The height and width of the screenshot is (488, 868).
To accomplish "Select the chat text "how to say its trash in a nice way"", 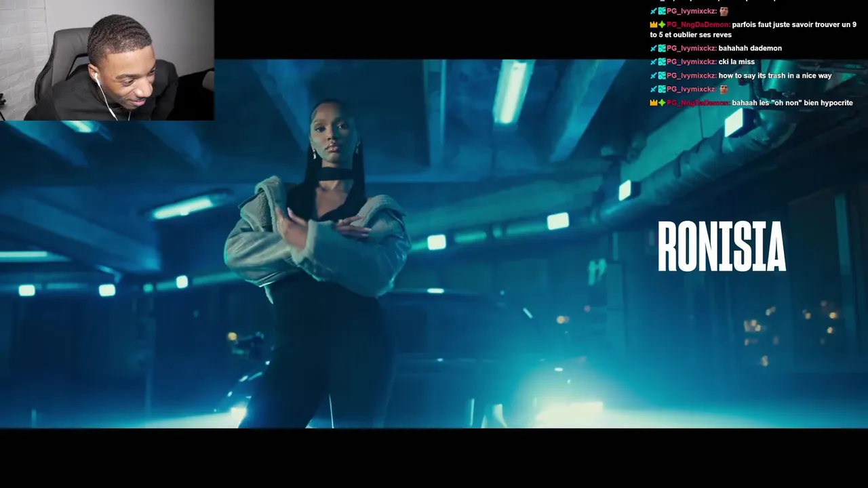I will click(775, 75).
